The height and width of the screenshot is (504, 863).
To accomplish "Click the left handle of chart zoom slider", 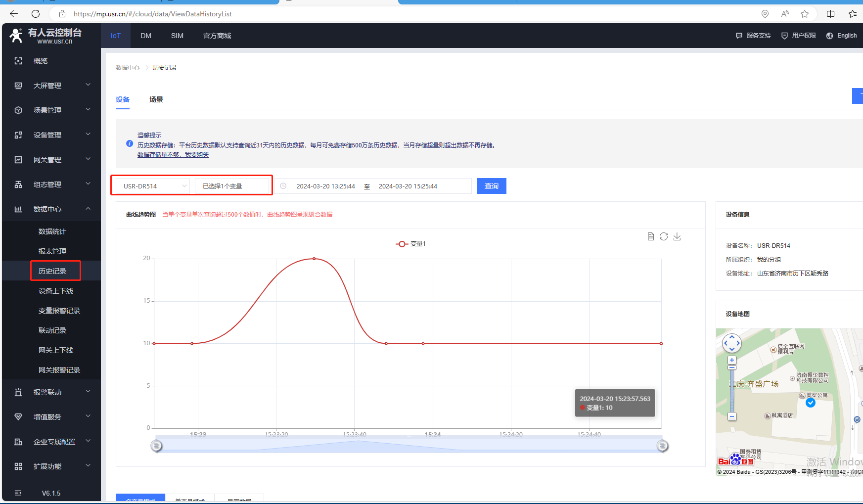I will tap(156, 446).
